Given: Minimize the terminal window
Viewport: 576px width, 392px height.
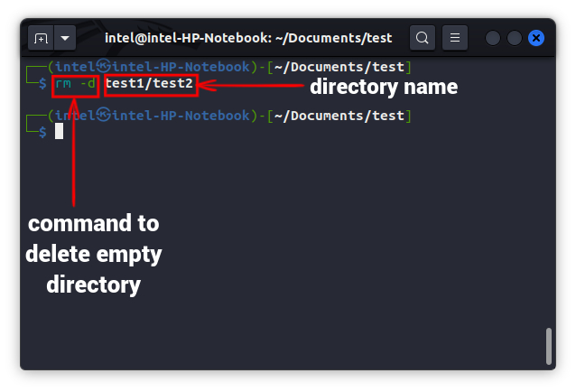Looking at the screenshot, I should [493, 38].
